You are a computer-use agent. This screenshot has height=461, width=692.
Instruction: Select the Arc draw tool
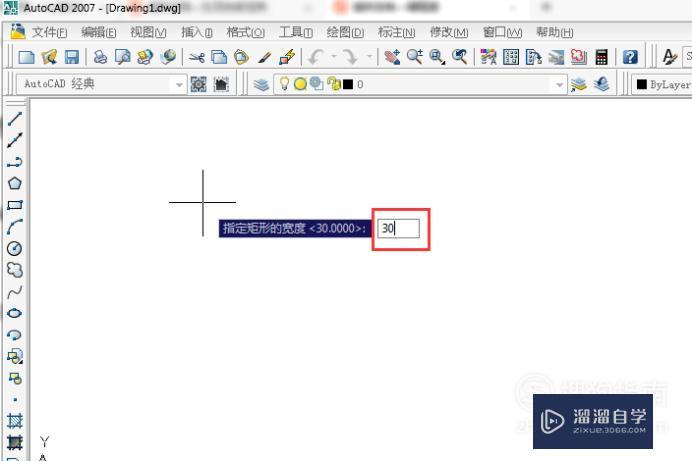click(x=15, y=227)
